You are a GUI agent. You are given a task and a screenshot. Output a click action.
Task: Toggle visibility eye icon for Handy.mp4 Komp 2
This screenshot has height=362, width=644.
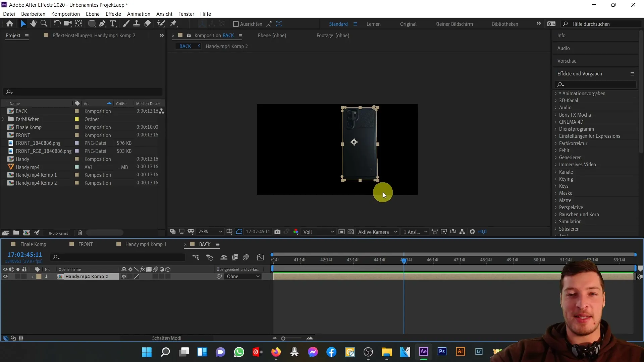pyautogui.click(x=5, y=276)
